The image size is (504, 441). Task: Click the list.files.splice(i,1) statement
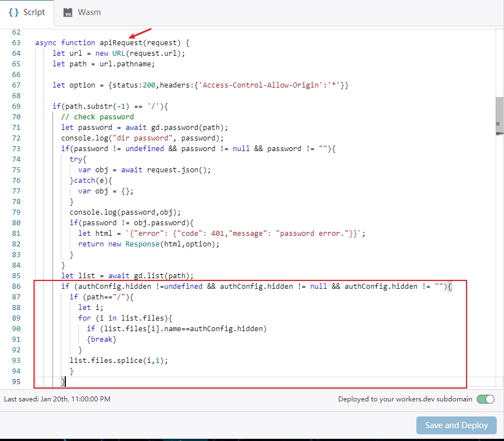122,361
